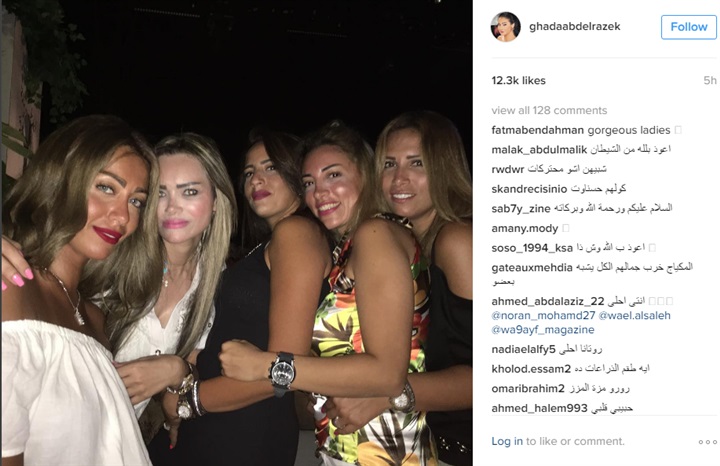Open amany.mody commenter profile
720x466 pixels.
click(x=524, y=228)
